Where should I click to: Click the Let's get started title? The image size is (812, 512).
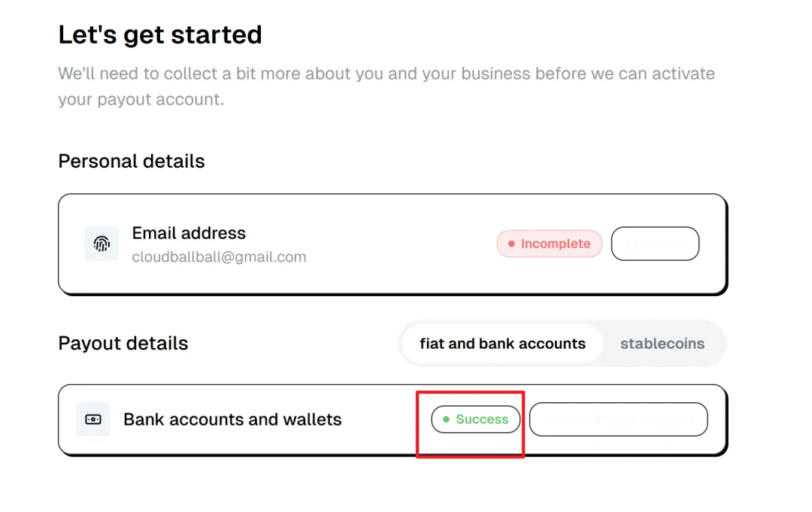160,35
